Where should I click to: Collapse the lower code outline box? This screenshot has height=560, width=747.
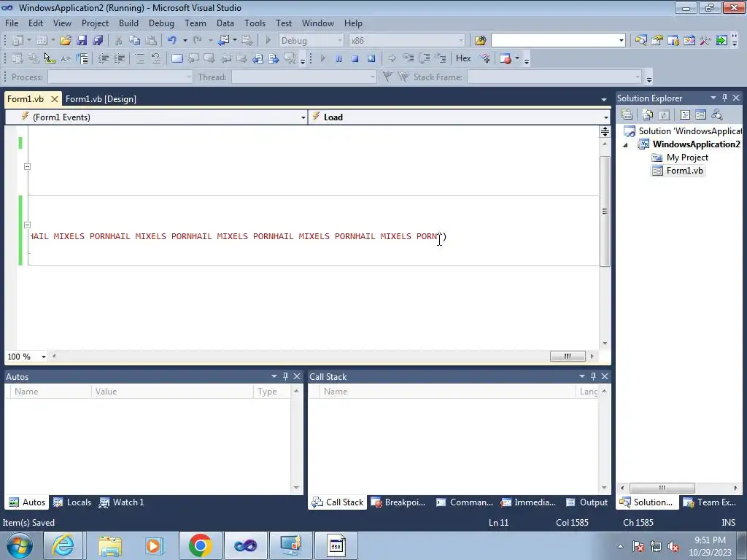27,225
